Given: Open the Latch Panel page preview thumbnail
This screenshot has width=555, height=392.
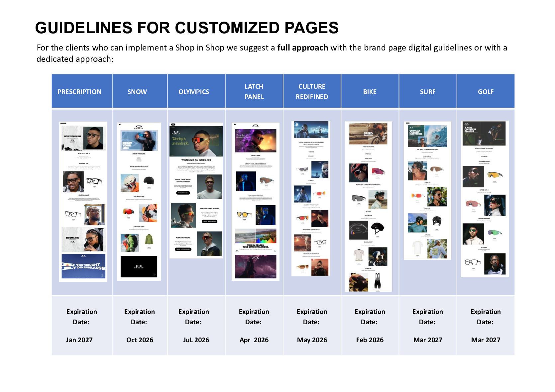Looking at the screenshot, I should [256, 202].
